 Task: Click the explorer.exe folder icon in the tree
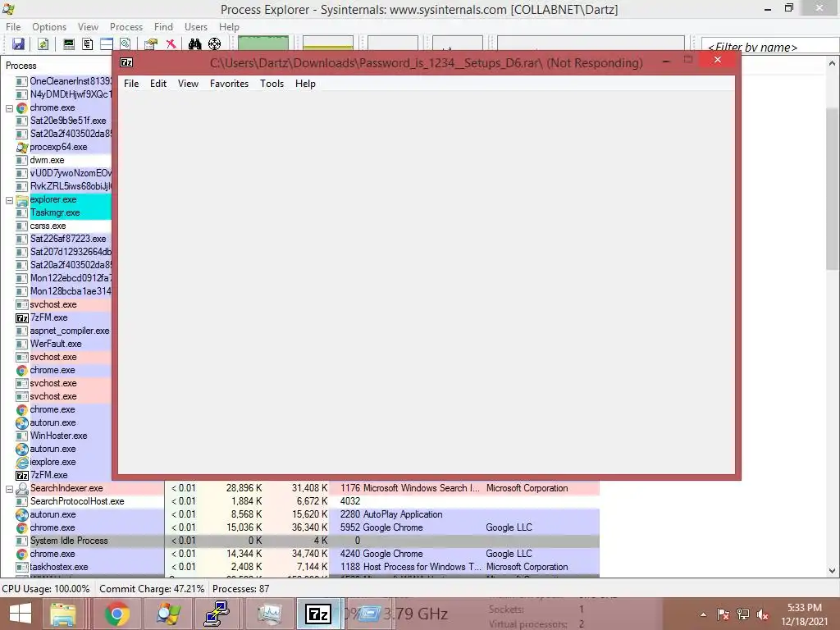pos(21,200)
